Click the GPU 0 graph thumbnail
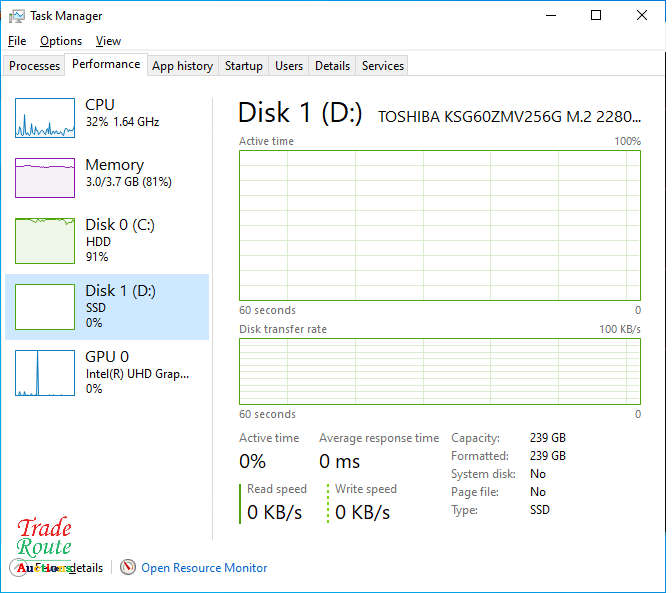 click(x=45, y=372)
